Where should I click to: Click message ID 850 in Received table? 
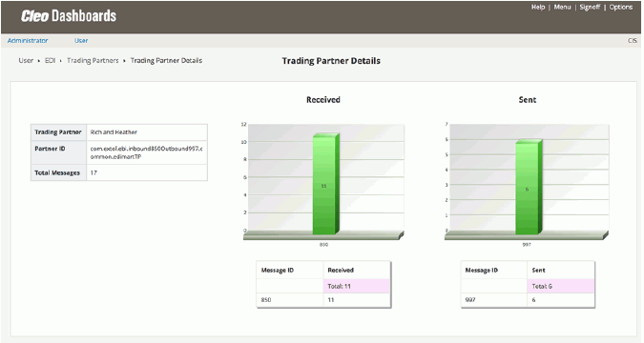(266, 300)
